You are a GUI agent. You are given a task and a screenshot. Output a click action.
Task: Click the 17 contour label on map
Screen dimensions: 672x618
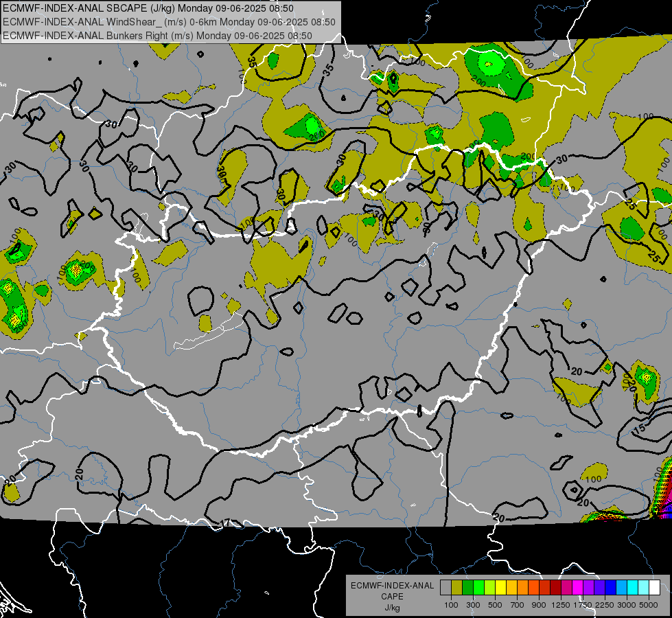tap(226, 523)
